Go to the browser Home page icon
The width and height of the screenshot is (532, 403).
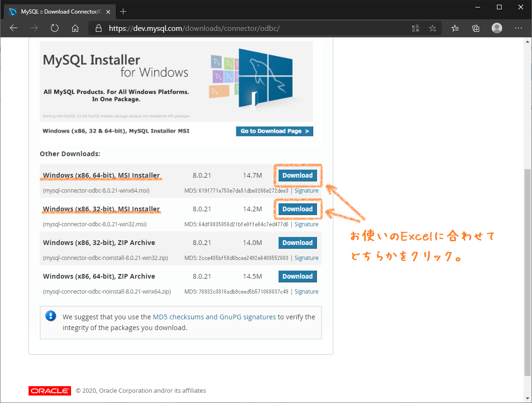point(75,28)
